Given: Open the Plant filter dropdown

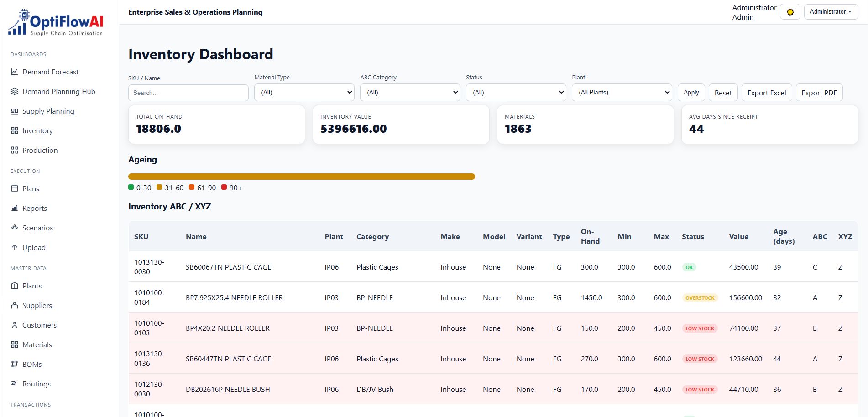Looking at the screenshot, I should click(622, 93).
